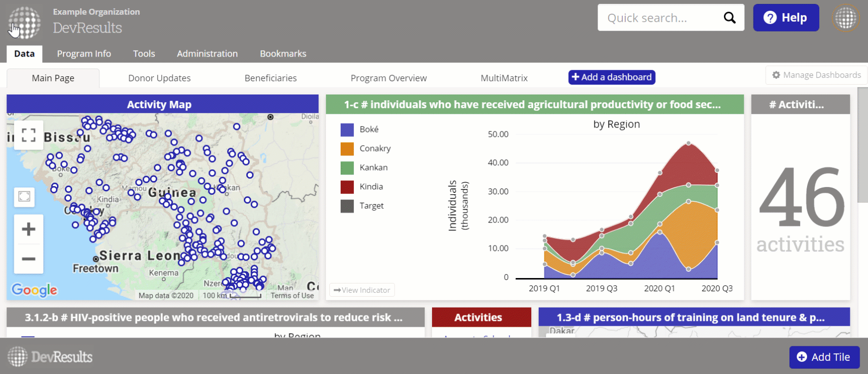
Task: Click the map extent square icon
Action: 24,196
